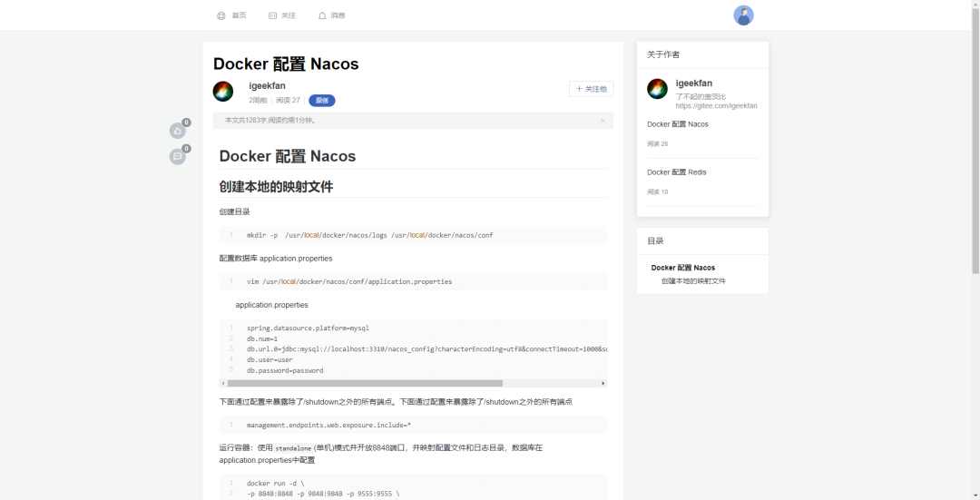The width and height of the screenshot is (980, 500).
Task: Click the 关注他 follow author button
Action: click(x=591, y=89)
